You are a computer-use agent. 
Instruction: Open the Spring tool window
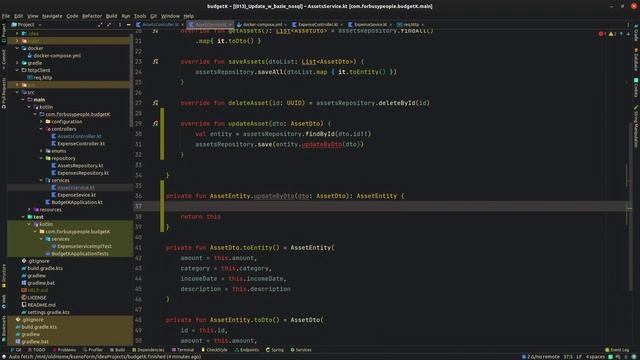pos(275,350)
